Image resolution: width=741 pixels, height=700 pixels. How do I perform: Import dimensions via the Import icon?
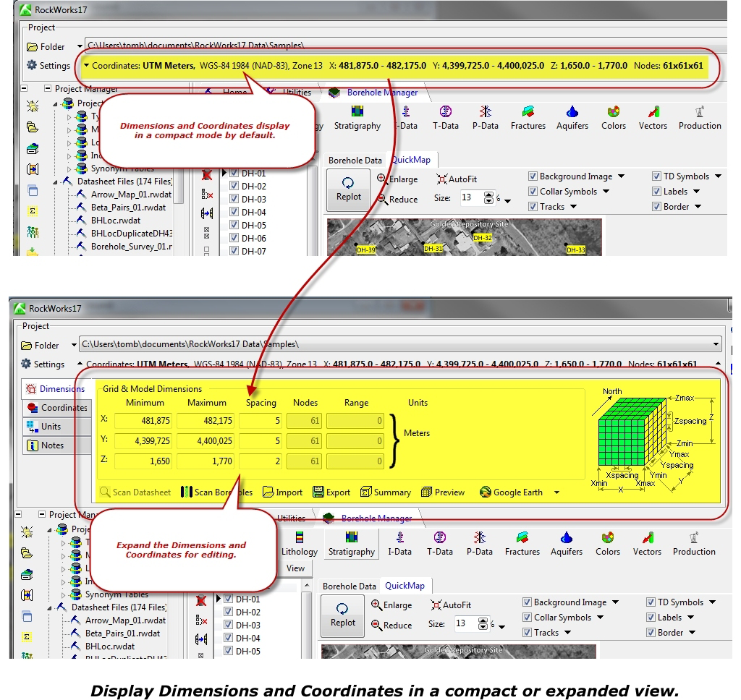pos(268,492)
